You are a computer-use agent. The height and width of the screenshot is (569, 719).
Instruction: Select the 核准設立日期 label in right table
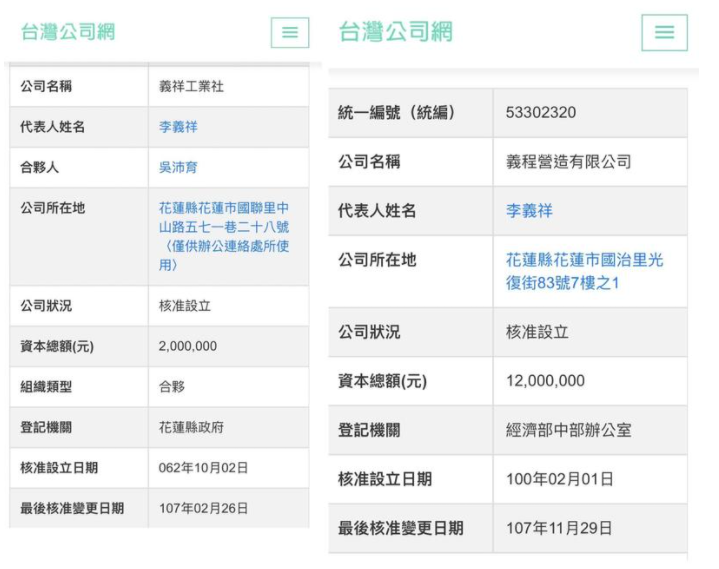385,479
